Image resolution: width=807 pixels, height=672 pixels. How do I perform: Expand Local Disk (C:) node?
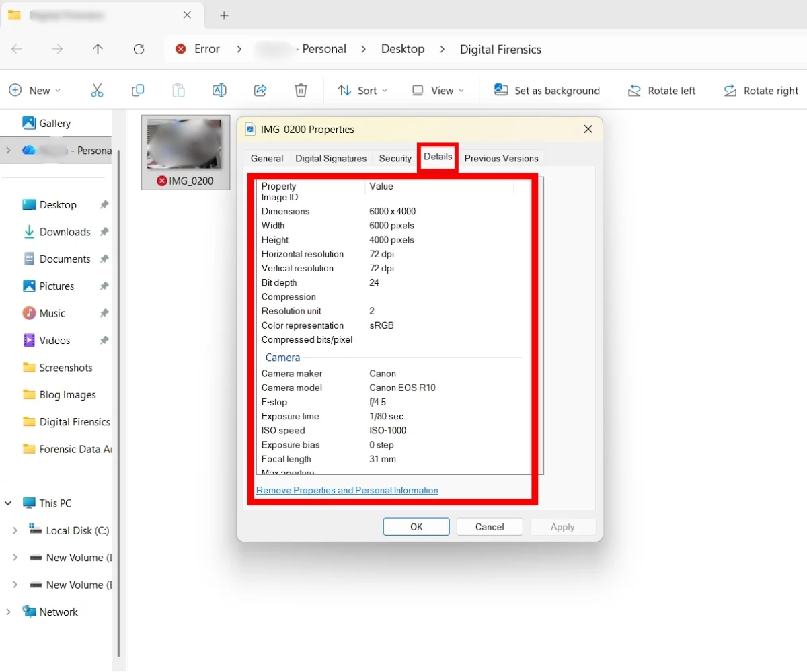pos(15,530)
